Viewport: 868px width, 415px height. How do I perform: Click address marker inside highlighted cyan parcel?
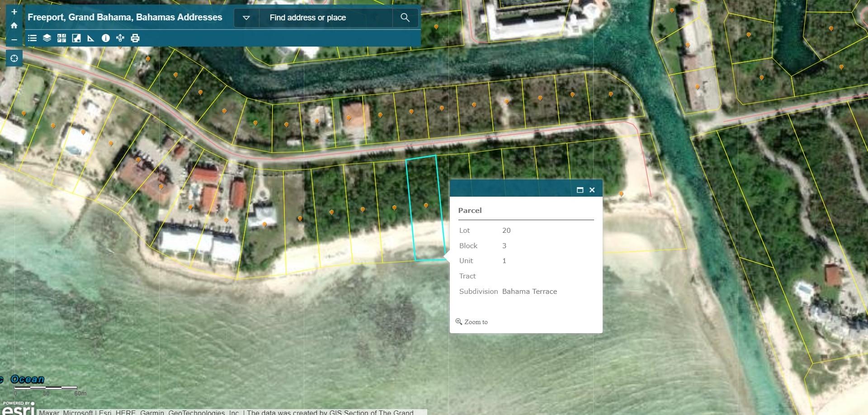pos(426,205)
